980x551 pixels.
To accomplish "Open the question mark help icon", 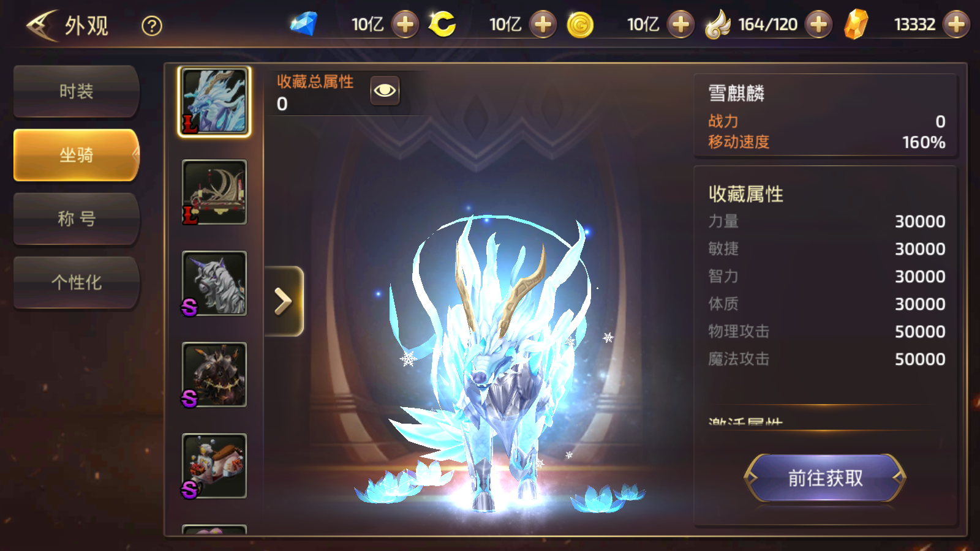I will tap(152, 26).
